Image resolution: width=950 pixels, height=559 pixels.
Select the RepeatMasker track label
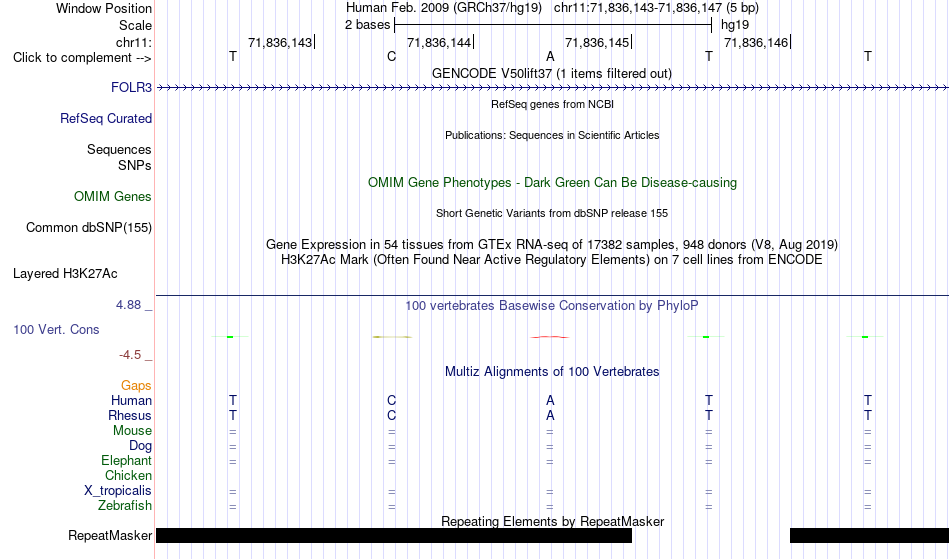[x=110, y=535]
